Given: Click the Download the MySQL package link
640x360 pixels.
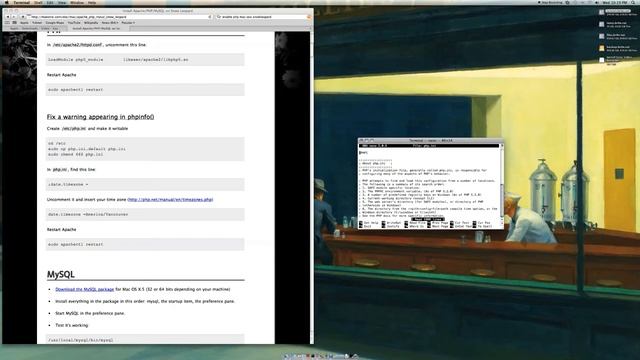Looking at the screenshot, I should click(84, 289).
